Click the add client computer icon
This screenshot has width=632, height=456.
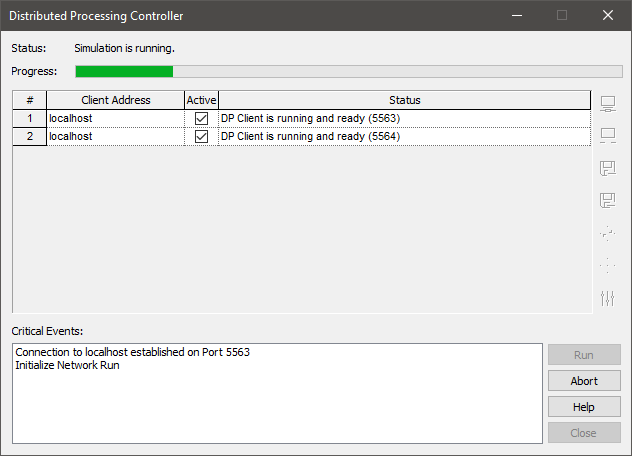coord(608,104)
